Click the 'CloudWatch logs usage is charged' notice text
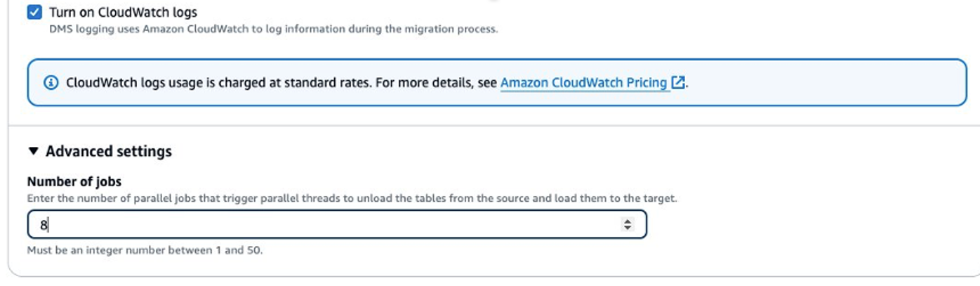The image size is (980, 286). [176, 83]
